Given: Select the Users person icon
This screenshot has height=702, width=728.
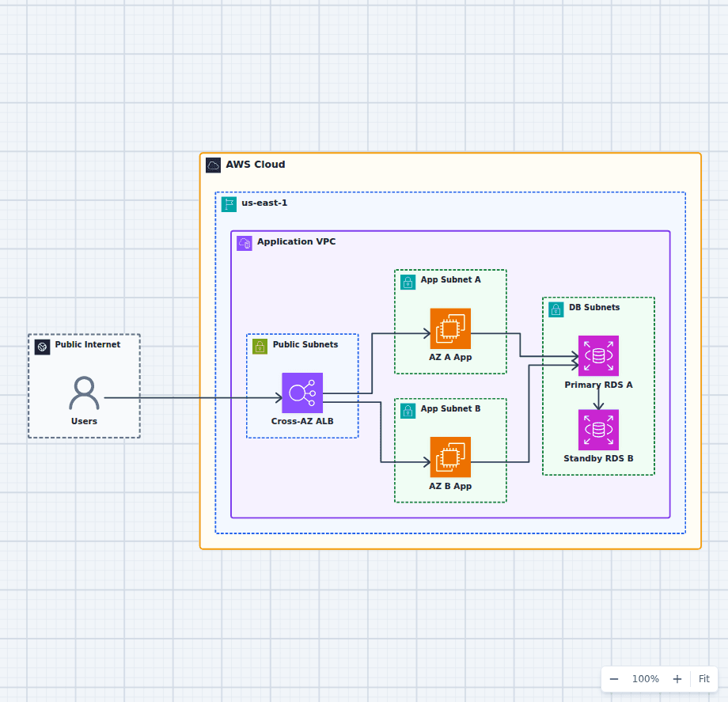Looking at the screenshot, I should tap(84, 393).
